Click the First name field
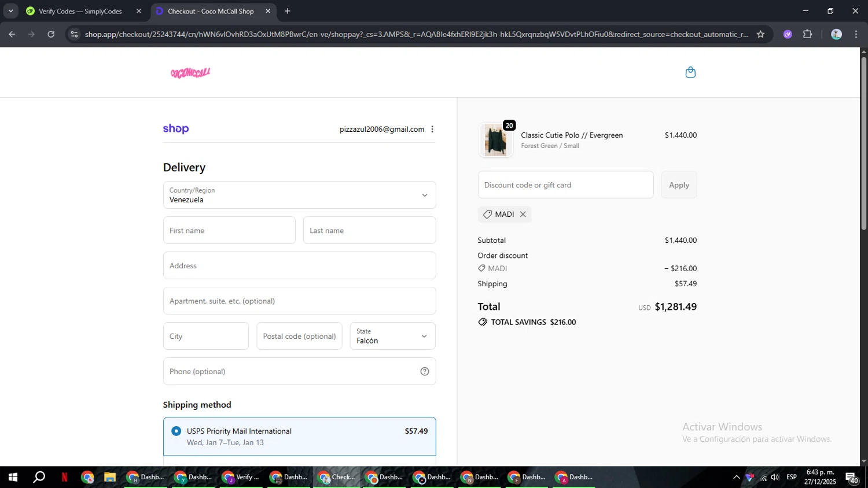This screenshot has height=488, width=868. point(229,230)
